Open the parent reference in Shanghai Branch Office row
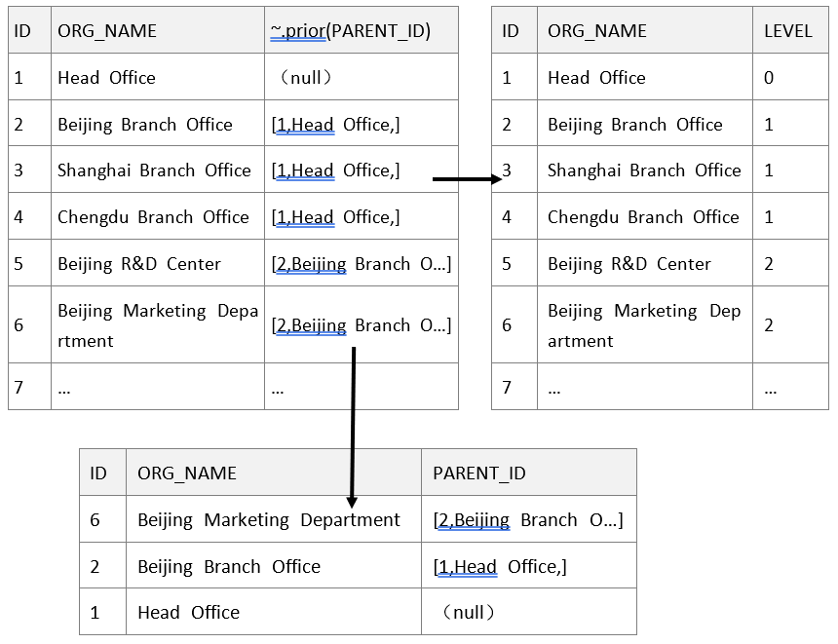Image resolution: width=838 pixels, height=644 pixels. point(335,170)
